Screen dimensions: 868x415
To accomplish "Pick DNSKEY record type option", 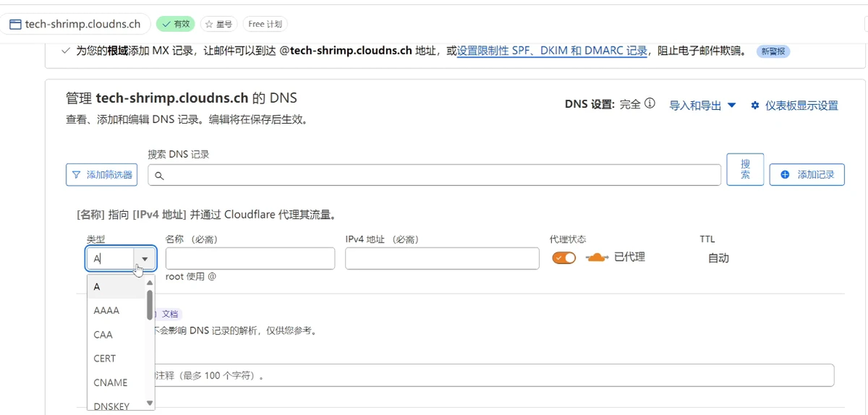I will tap(117, 405).
